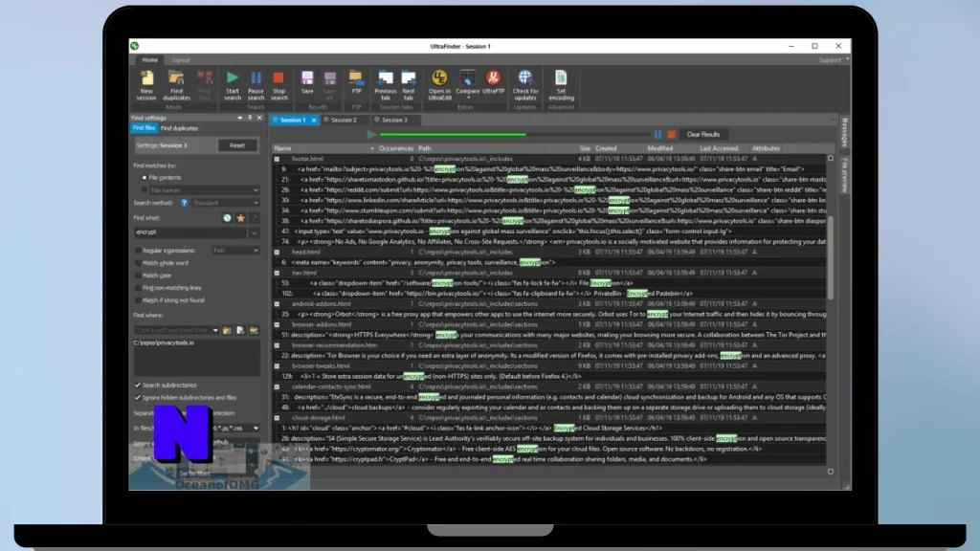The width and height of the screenshot is (980, 551).
Task: Collapse the head.html result group
Action: click(277, 253)
